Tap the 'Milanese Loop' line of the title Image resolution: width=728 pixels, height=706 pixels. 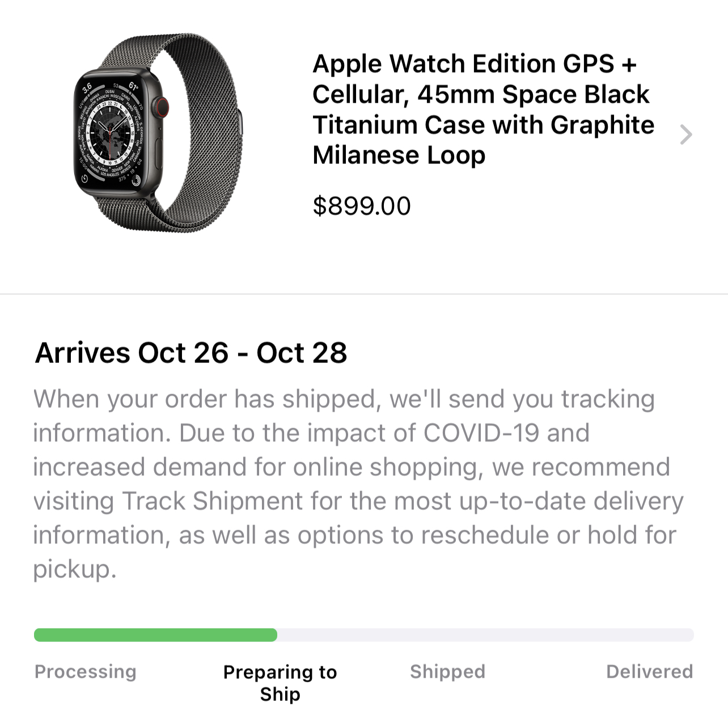point(399,155)
